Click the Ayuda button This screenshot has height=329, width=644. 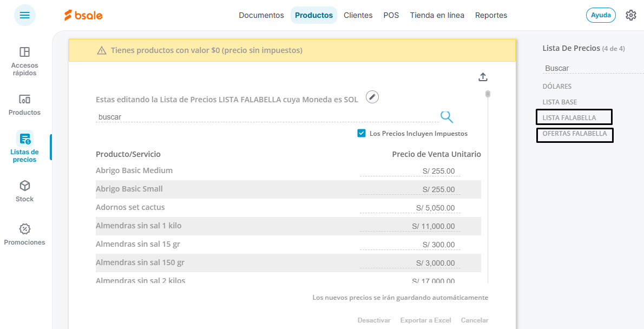click(601, 15)
